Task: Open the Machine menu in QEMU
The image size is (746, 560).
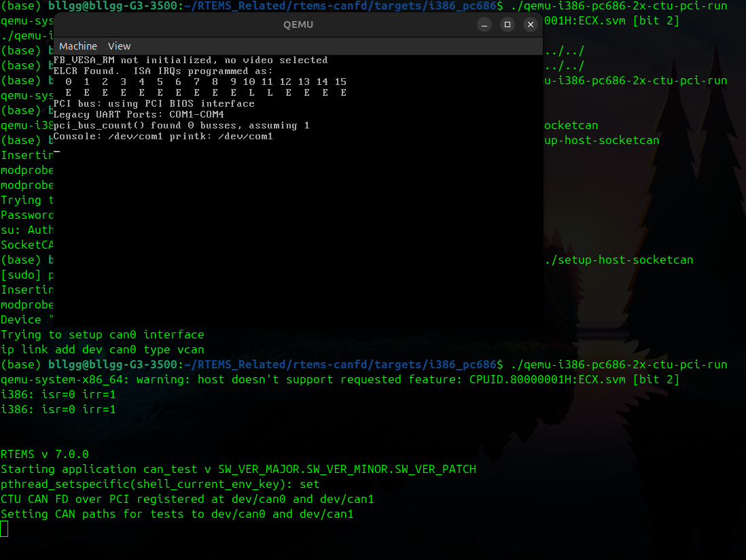Action: 77,46
